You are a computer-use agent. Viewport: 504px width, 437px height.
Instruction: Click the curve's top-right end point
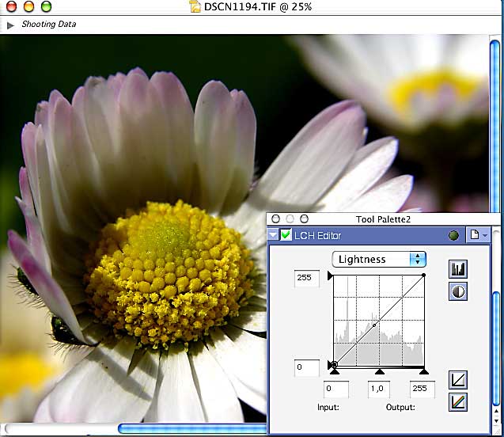[x=423, y=275]
